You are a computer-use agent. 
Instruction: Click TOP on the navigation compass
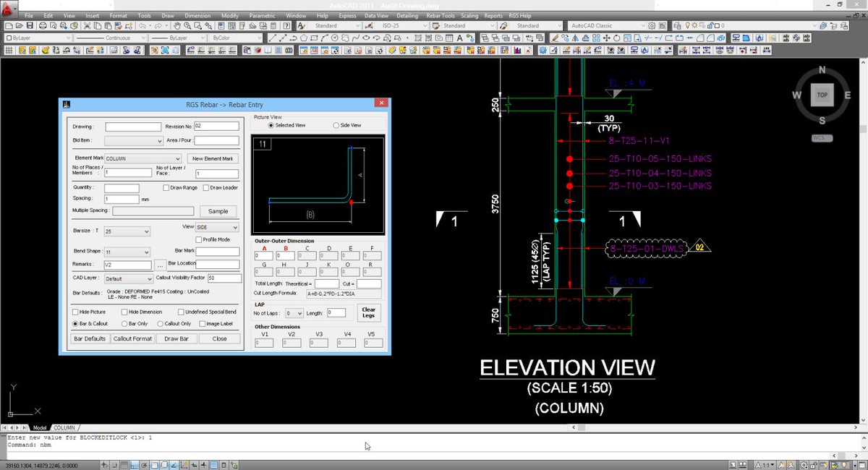(x=822, y=95)
